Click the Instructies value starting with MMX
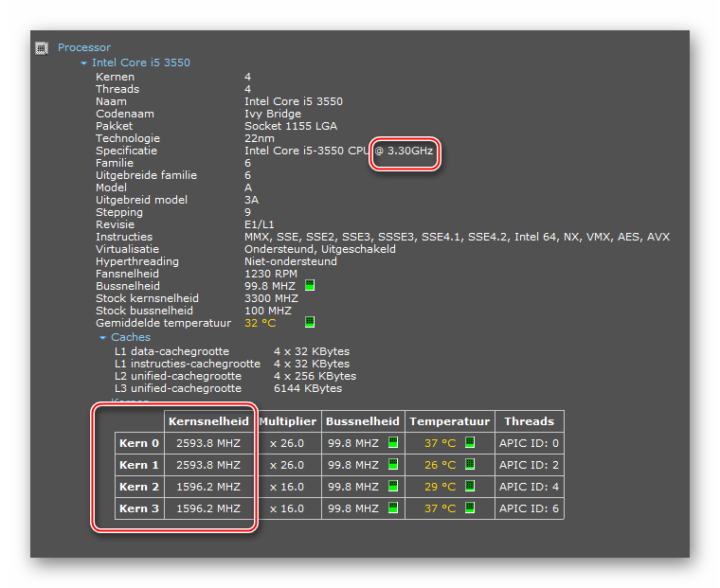Image resolution: width=720 pixels, height=588 pixels. pyautogui.click(x=457, y=237)
